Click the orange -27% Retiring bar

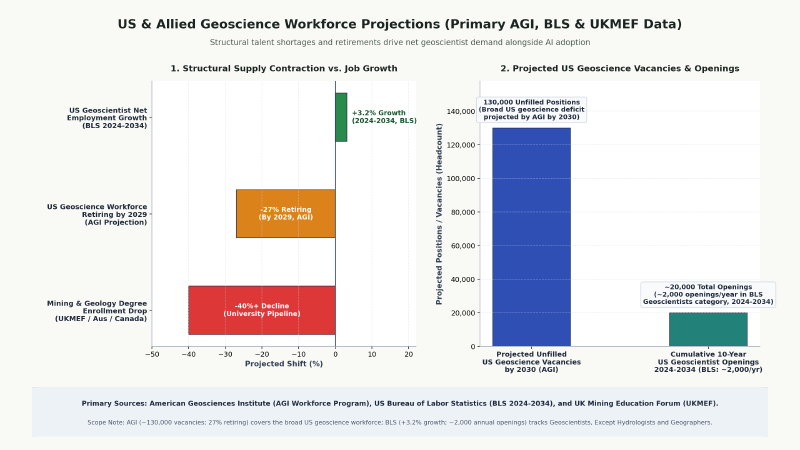286,213
